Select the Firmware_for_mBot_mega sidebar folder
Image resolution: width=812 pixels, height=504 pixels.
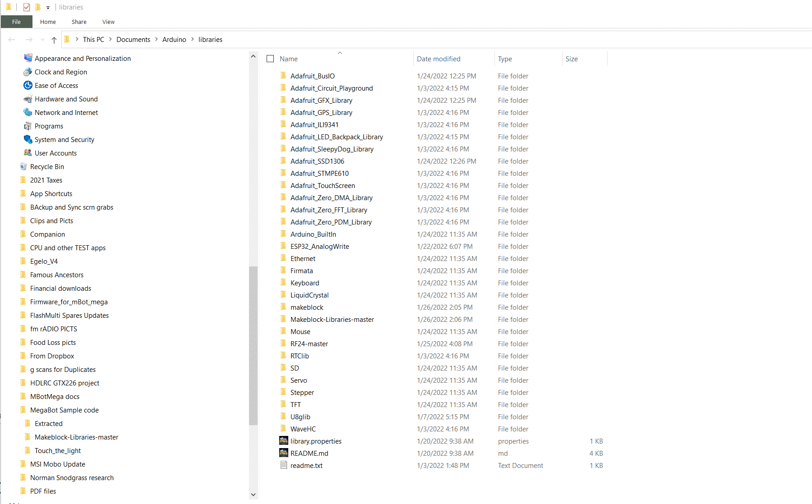pos(69,302)
